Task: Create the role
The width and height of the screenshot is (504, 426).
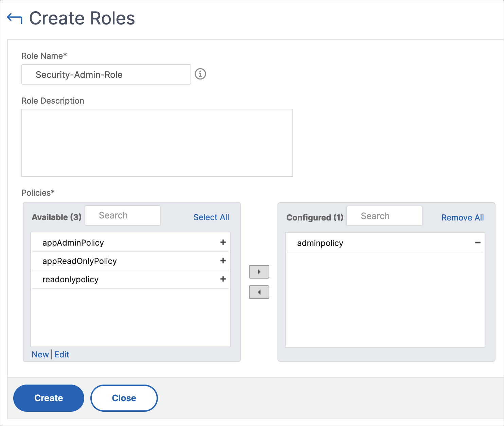Action: coord(49,398)
